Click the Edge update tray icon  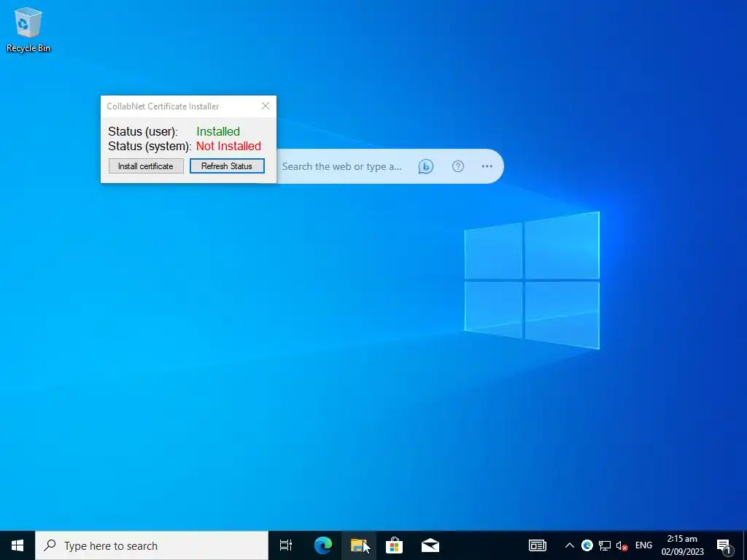[587, 545]
